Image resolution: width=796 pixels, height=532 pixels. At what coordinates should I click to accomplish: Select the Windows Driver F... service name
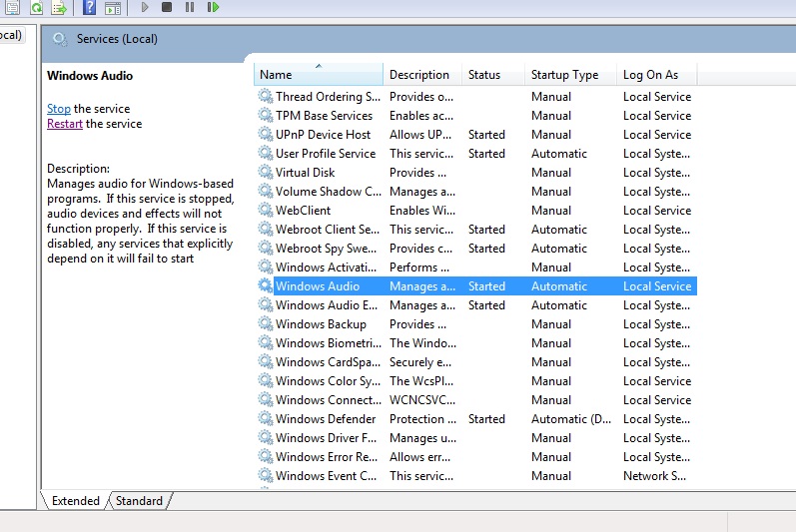[326, 437]
